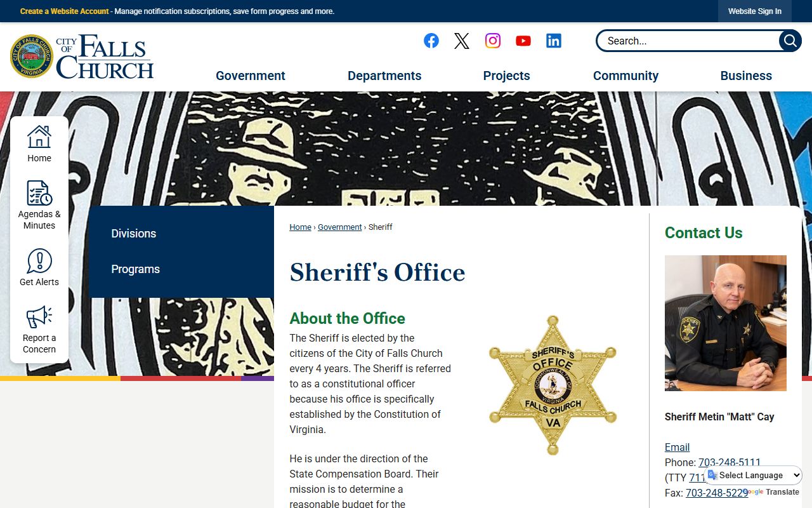The height and width of the screenshot is (508, 812).
Task: Open the Facebook social media icon
Action: [431, 41]
